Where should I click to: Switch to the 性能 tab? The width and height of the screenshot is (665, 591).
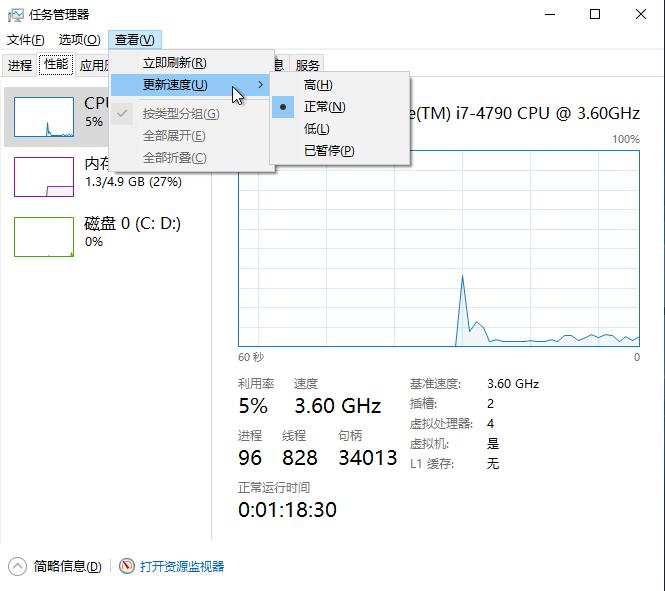(56, 64)
